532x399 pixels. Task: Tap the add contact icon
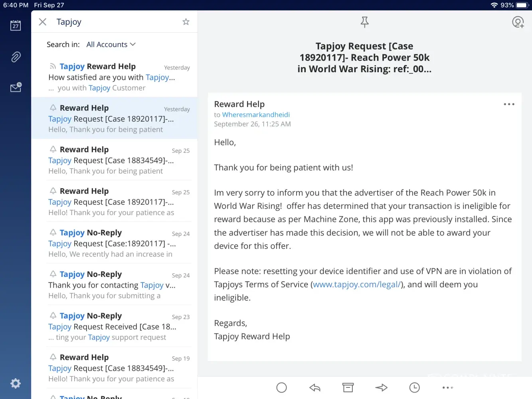tap(518, 22)
